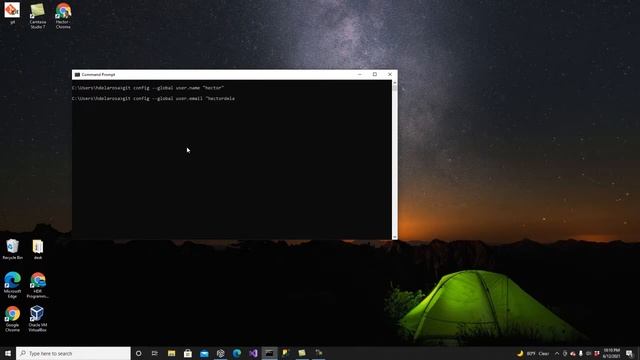Open Visual Studio from the taskbar

(253, 353)
